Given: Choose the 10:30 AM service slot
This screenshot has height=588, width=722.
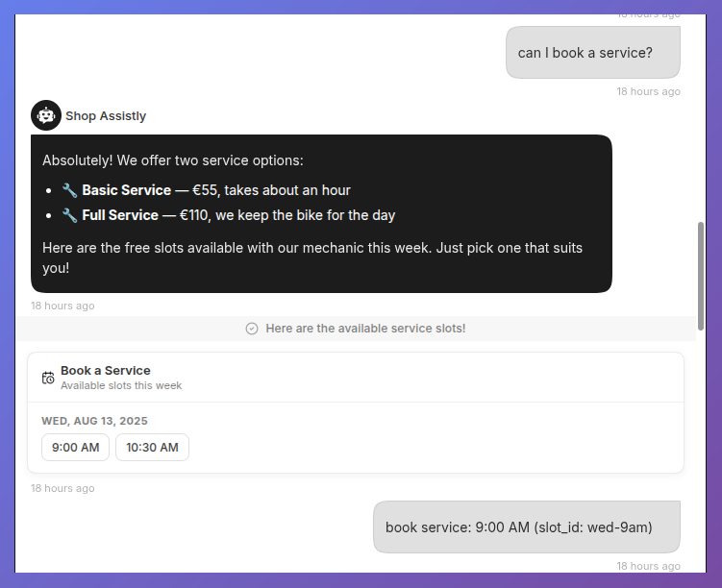Looking at the screenshot, I should [153, 447].
